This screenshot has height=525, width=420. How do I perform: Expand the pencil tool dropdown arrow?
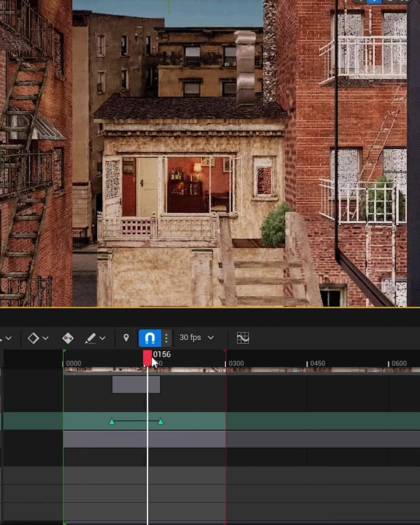coord(102,338)
